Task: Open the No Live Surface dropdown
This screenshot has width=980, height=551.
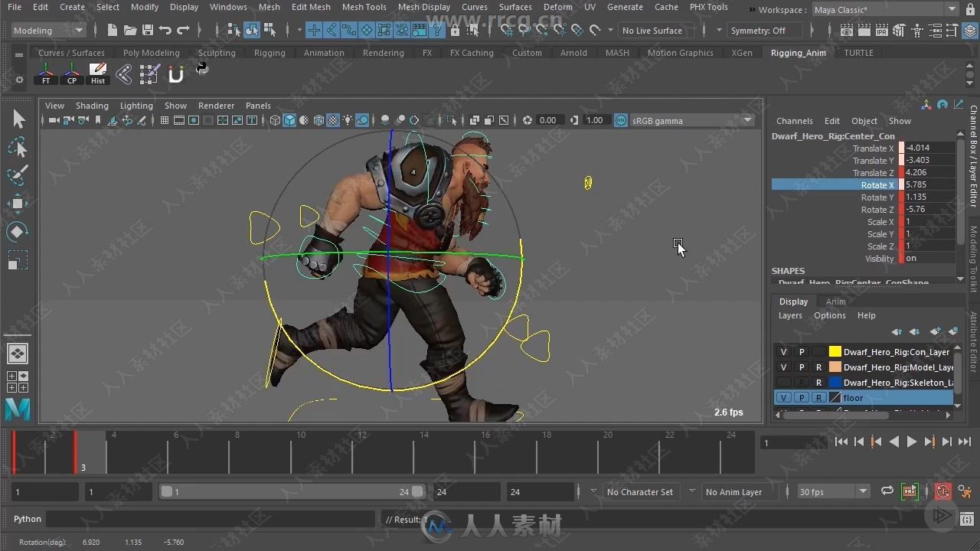Action: click(655, 31)
